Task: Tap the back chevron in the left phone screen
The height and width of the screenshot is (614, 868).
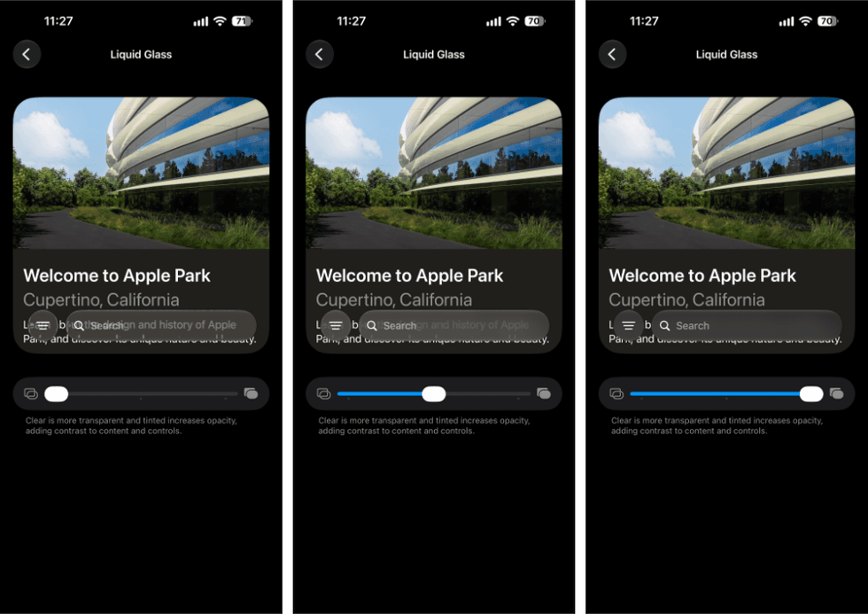Action: point(27,54)
